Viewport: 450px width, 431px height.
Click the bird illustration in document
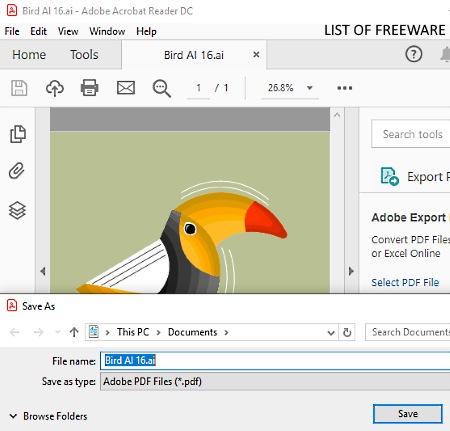pos(183,237)
